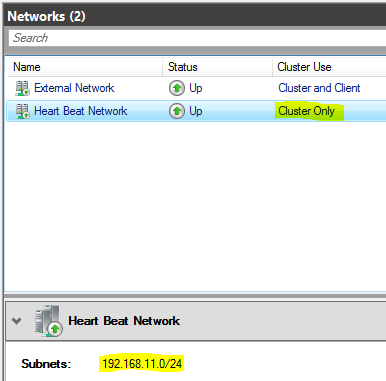Image resolution: width=386 pixels, height=381 pixels.
Task: Click the Heart Beat Network server icon
Action: click(x=22, y=111)
